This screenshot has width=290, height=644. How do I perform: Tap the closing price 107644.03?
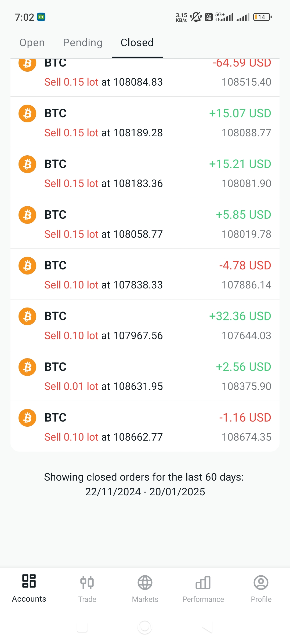246,336
